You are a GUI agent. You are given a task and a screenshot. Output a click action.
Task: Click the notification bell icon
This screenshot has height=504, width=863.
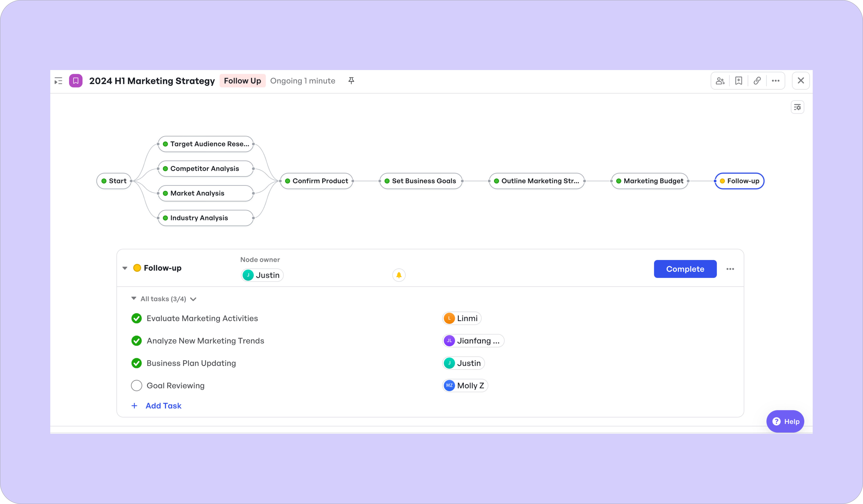[399, 275]
